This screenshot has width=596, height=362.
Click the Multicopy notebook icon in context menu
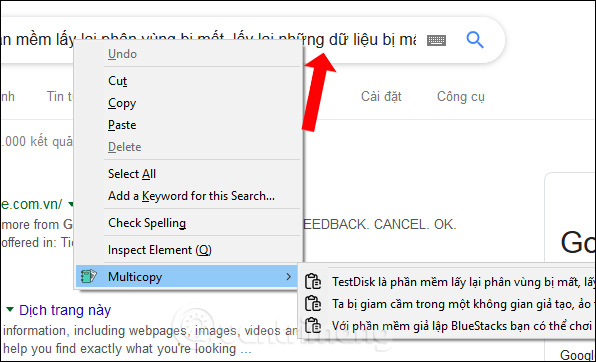click(x=89, y=276)
